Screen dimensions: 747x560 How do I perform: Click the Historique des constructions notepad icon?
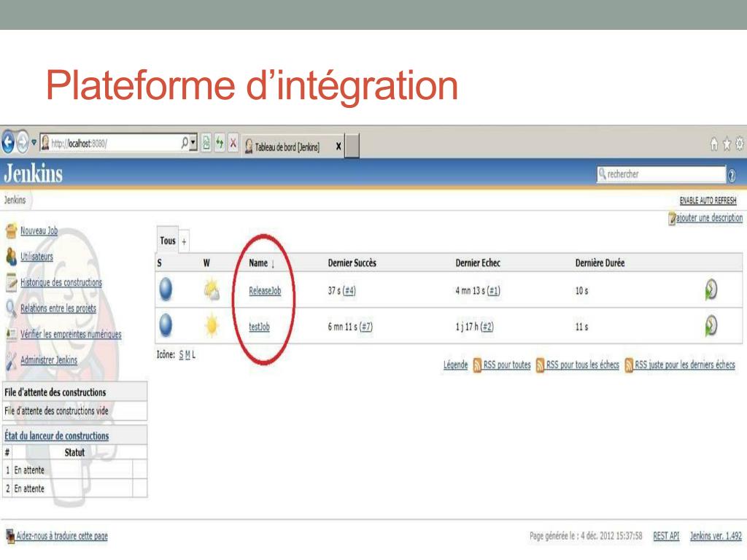tap(12, 282)
